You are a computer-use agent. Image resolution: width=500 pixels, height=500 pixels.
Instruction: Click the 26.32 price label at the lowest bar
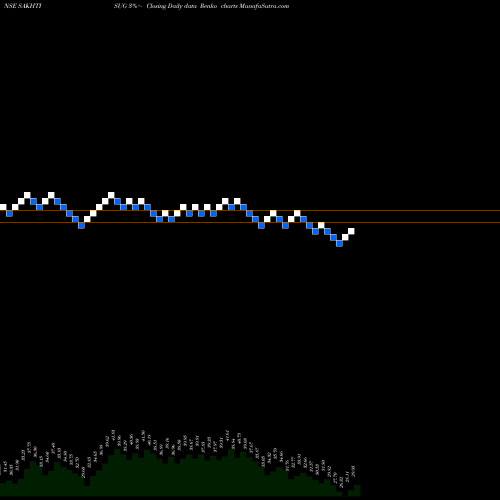click(x=341, y=482)
